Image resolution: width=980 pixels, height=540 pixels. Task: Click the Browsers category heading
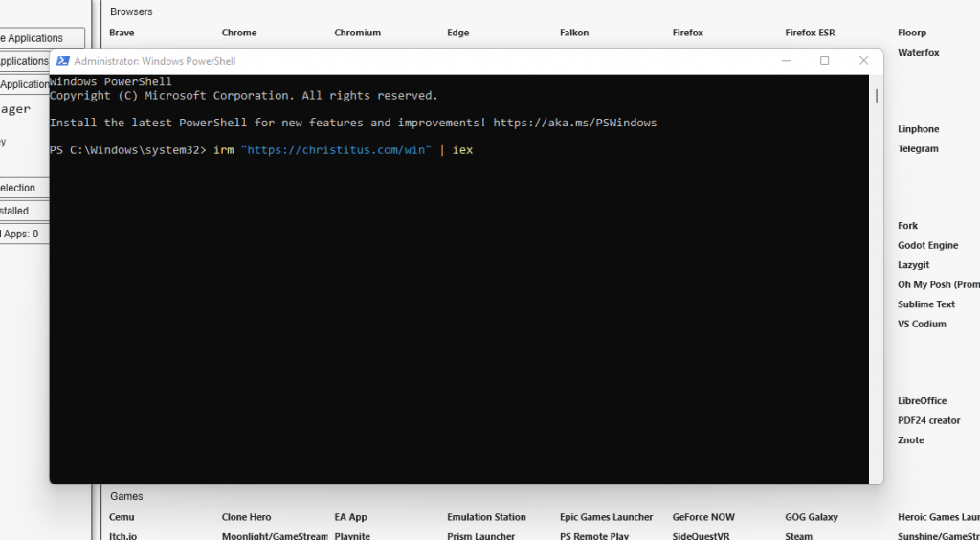click(131, 11)
